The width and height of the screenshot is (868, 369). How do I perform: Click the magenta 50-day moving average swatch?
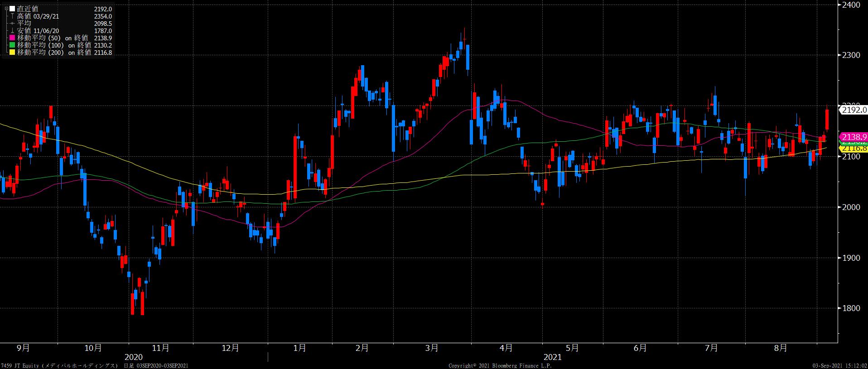[x=12, y=38]
